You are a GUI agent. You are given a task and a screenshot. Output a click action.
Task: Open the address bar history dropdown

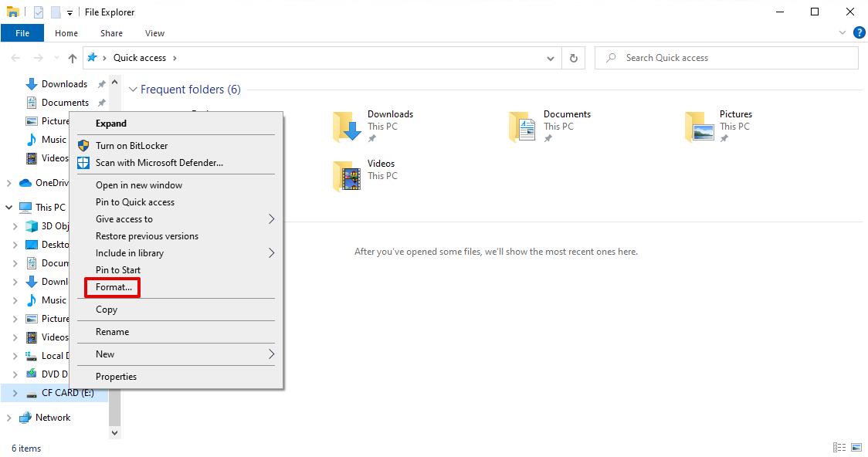pyautogui.click(x=550, y=57)
